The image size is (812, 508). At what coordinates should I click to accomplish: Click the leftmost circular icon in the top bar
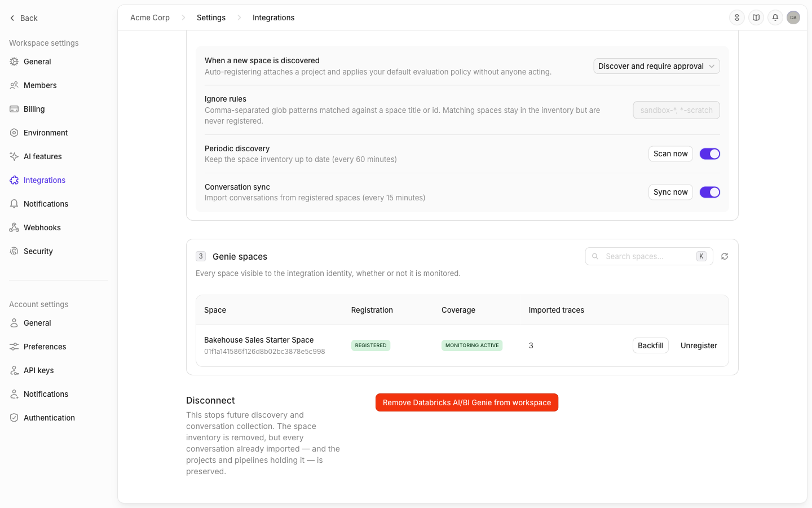[x=737, y=17]
